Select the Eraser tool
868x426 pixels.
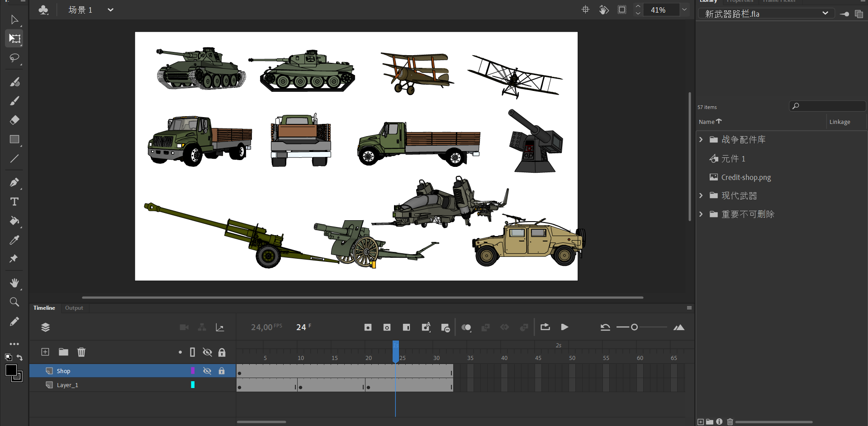(14, 120)
